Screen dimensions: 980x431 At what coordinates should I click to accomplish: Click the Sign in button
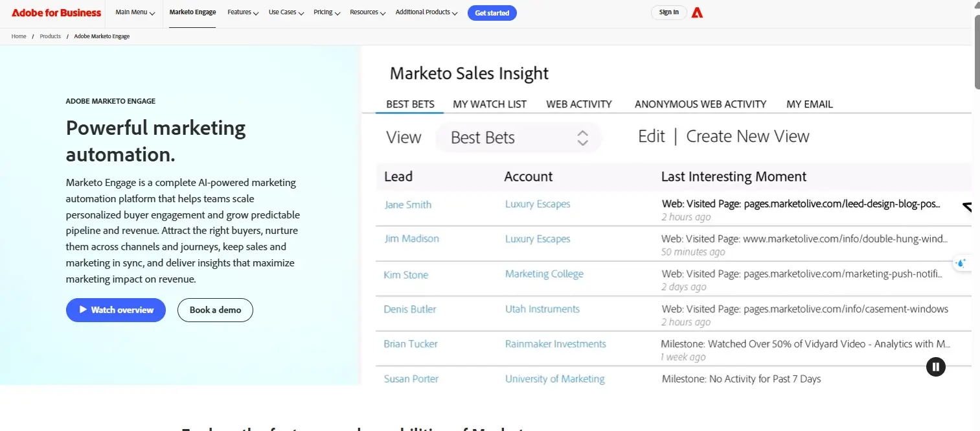(668, 12)
